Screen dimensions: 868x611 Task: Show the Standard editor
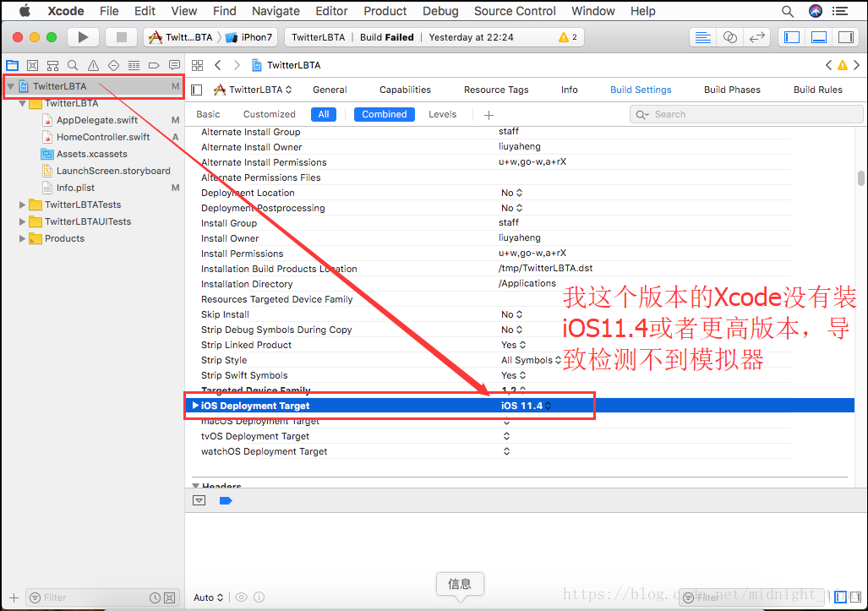tap(703, 37)
